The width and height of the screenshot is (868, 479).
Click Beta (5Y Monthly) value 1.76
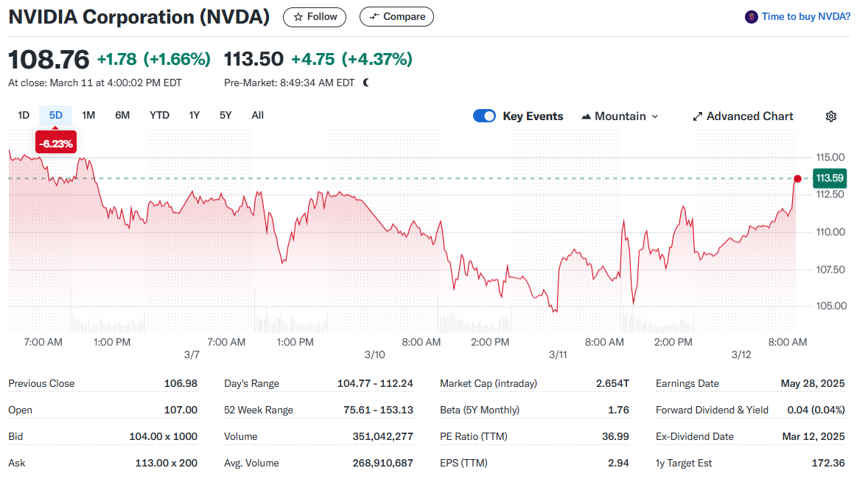pyautogui.click(x=618, y=410)
